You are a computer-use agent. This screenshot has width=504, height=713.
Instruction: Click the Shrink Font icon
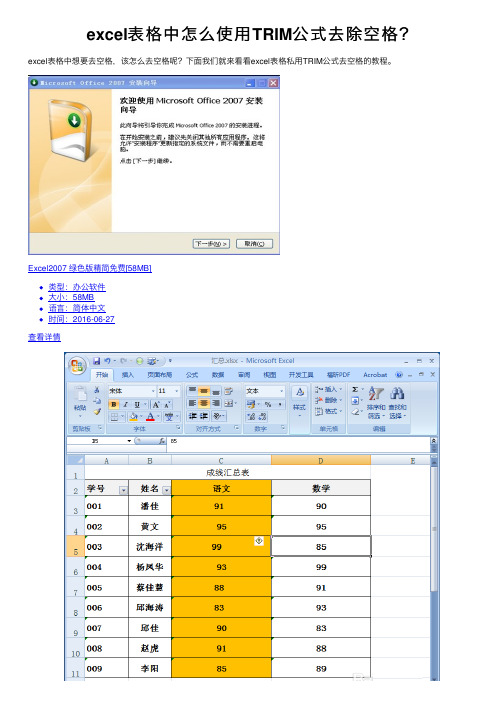166,404
